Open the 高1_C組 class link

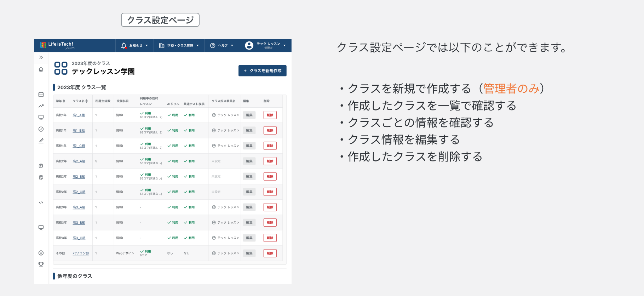point(79,146)
